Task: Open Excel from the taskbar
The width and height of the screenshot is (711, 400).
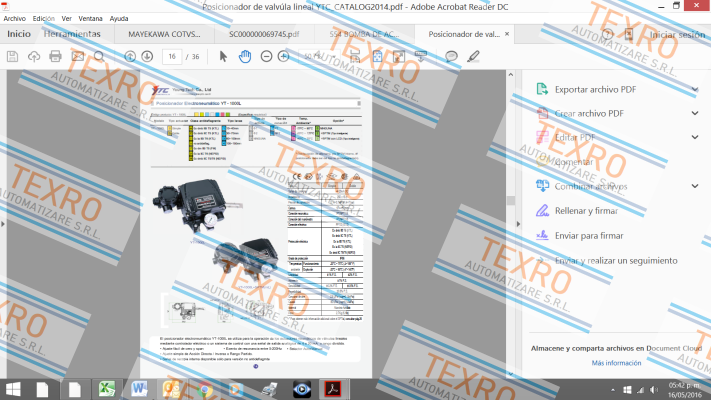Action: (x=107, y=389)
